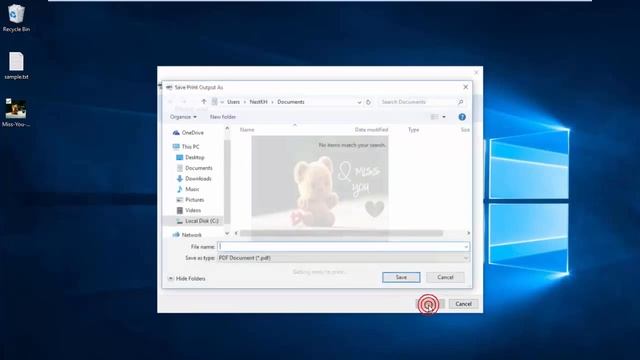Click the search magnifier icon
Screen dimensions: 640x360
[x=460, y=102]
